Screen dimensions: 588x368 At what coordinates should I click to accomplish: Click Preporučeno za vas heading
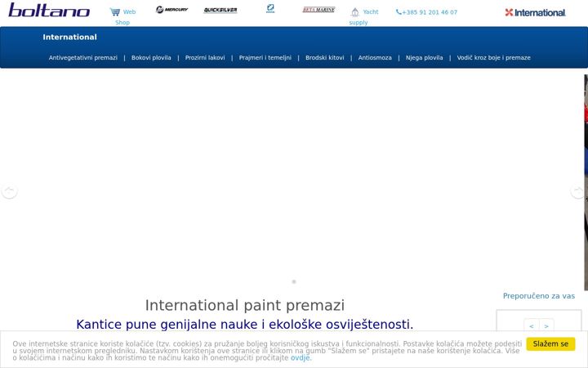pyautogui.click(x=539, y=296)
